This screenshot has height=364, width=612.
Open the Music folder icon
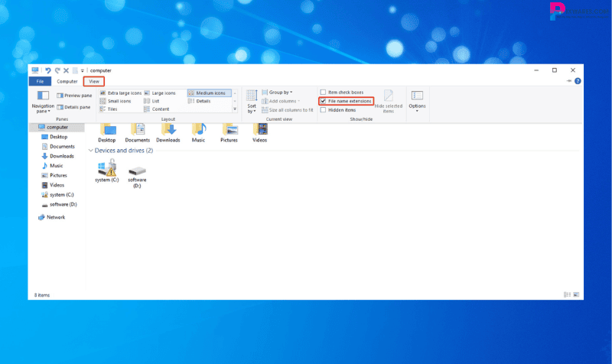coord(198,131)
